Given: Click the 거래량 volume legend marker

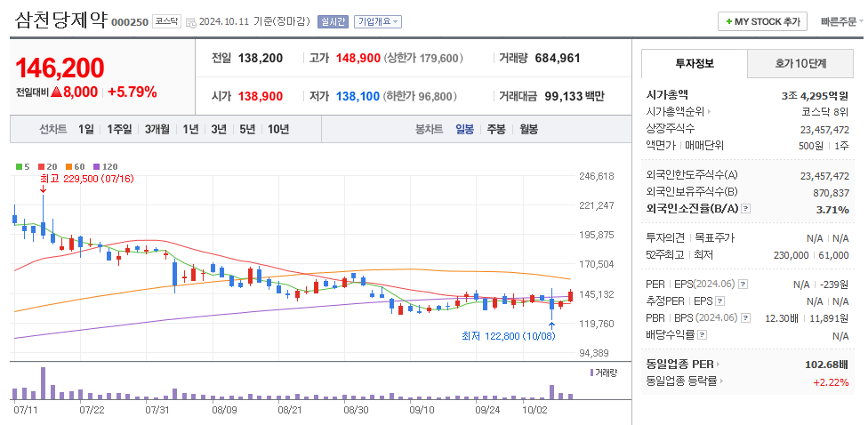Looking at the screenshot, I should (591, 373).
